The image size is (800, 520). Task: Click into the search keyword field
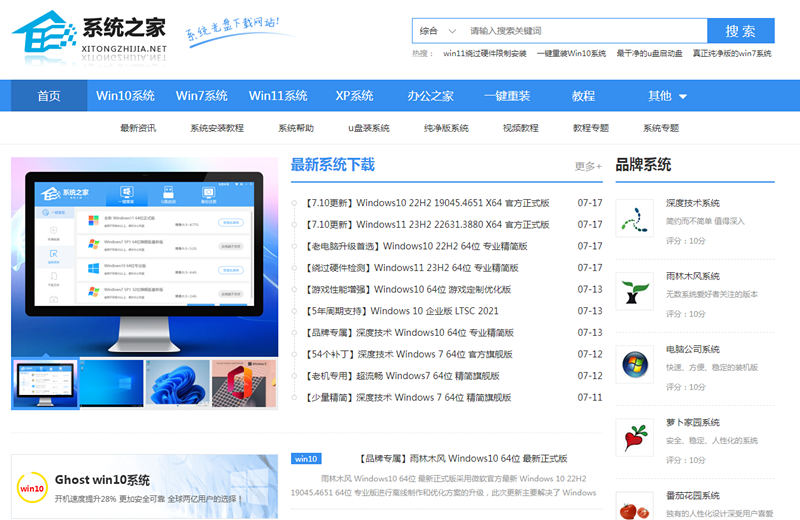[584, 31]
